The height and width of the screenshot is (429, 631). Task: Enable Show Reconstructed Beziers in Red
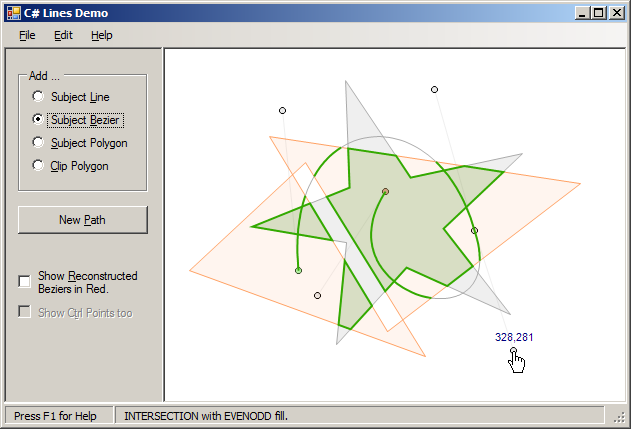click(25, 281)
